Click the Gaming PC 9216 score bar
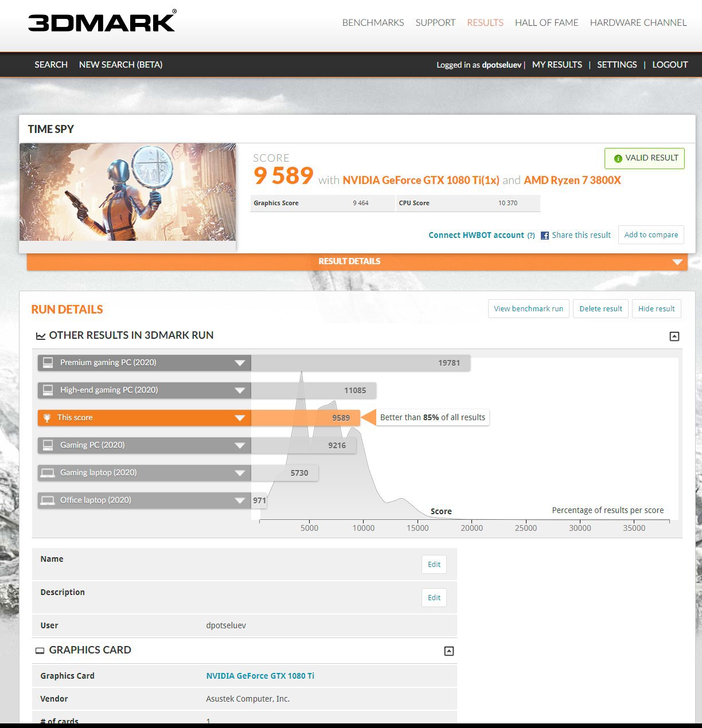The image size is (702, 728). [x=303, y=445]
